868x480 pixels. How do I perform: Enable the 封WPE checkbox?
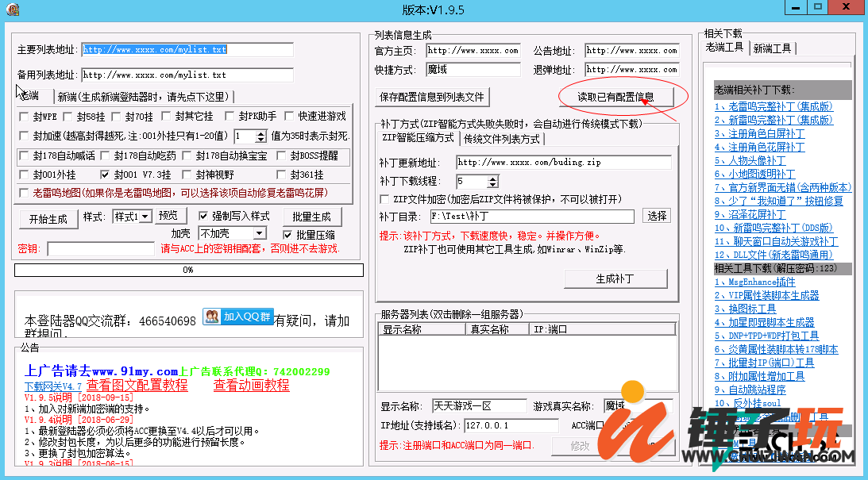24,117
